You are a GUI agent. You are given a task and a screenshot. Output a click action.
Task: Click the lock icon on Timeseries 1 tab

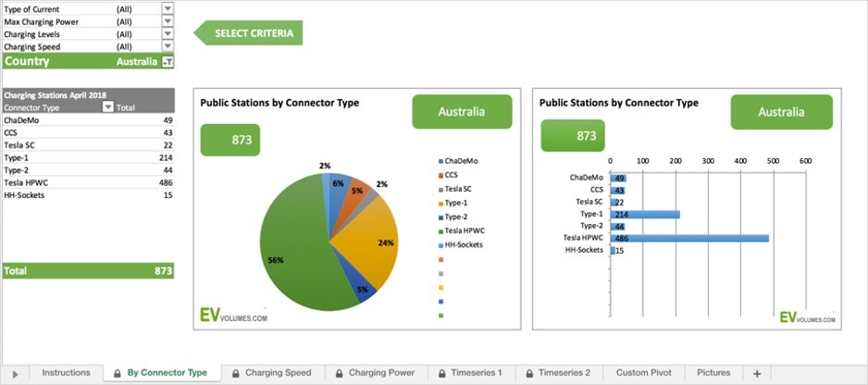coord(442,373)
